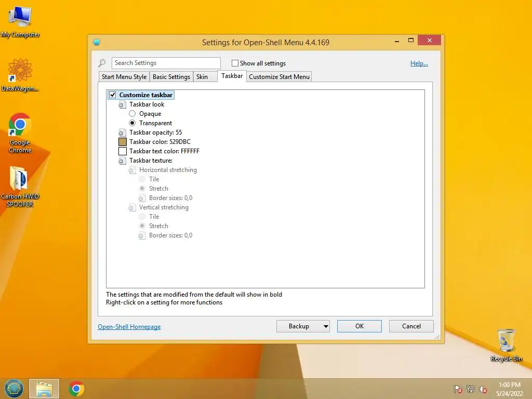Click the Cancel button
Image resolution: width=532 pixels, height=399 pixels.
[411, 326]
